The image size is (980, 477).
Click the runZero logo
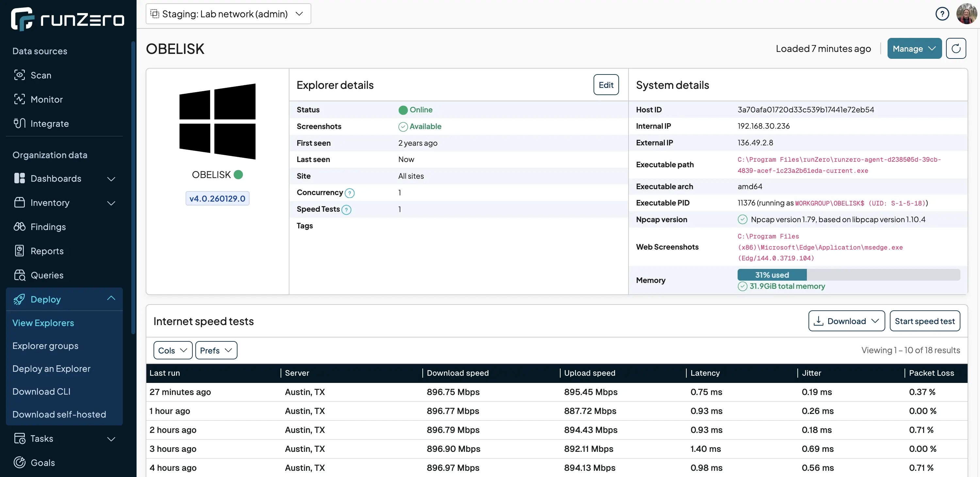tap(67, 19)
